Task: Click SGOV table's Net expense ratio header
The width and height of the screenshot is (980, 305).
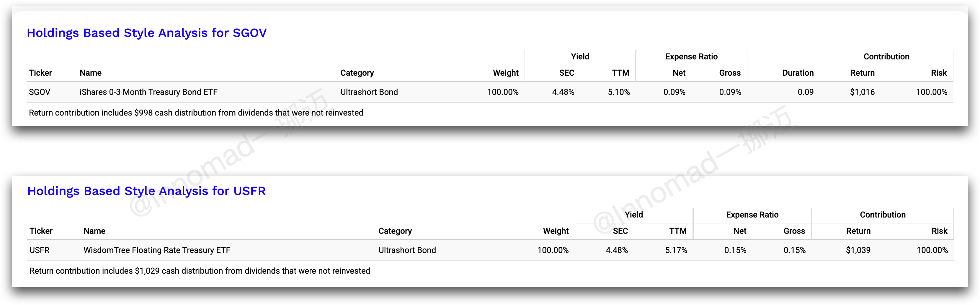Action: [679, 73]
